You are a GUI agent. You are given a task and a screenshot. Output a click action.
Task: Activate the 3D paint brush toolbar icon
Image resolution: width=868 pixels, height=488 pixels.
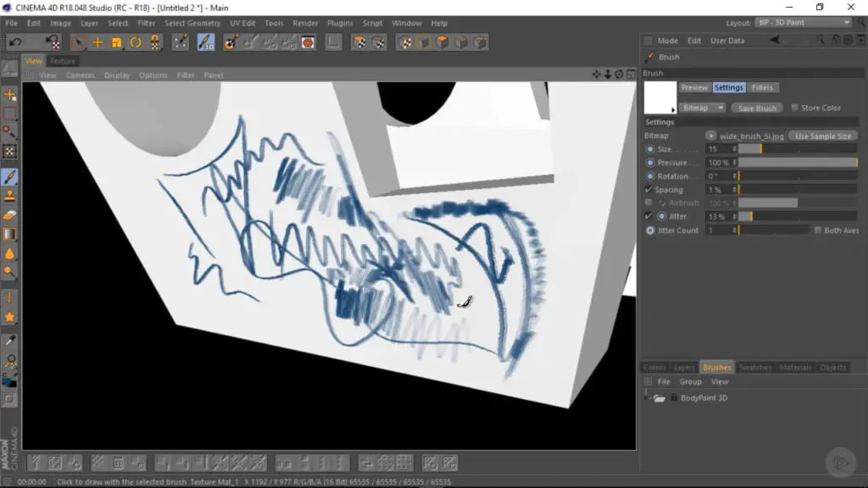(206, 42)
